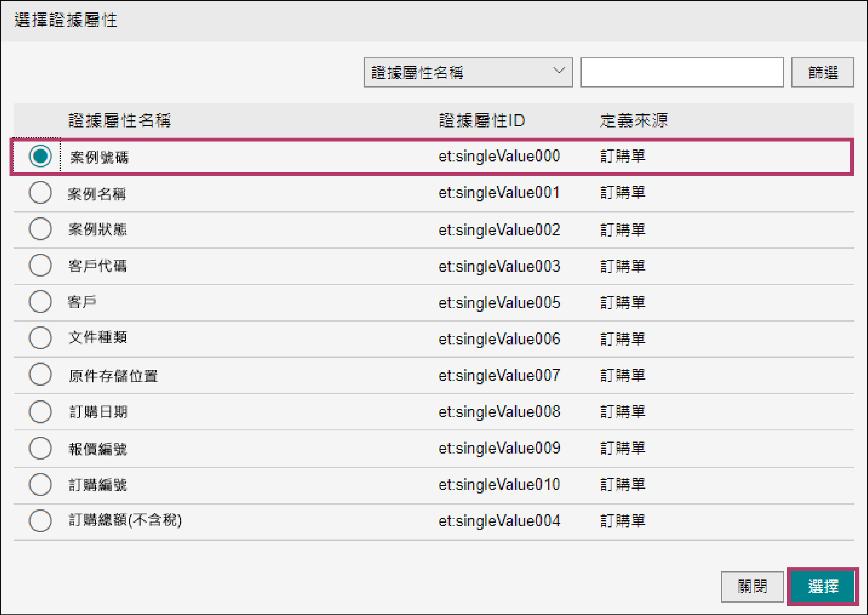Click the 定義來源 column header
Image resolution: width=868 pixels, height=615 pixels.
[634, 121]
